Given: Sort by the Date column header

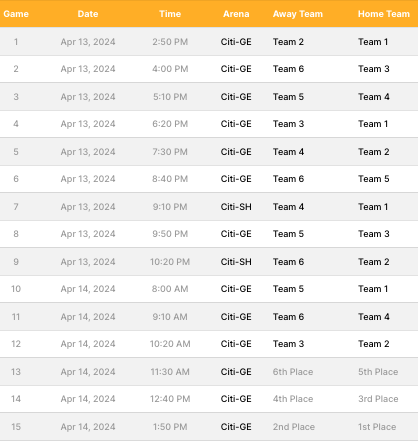Looking at the screenshot, I should tap(88, 14).
